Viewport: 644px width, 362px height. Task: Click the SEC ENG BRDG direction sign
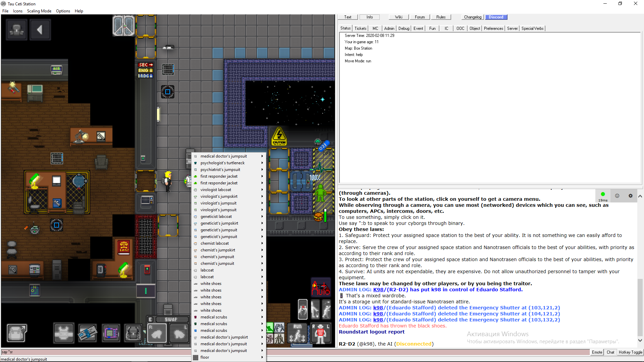click(x=146, y=70)
